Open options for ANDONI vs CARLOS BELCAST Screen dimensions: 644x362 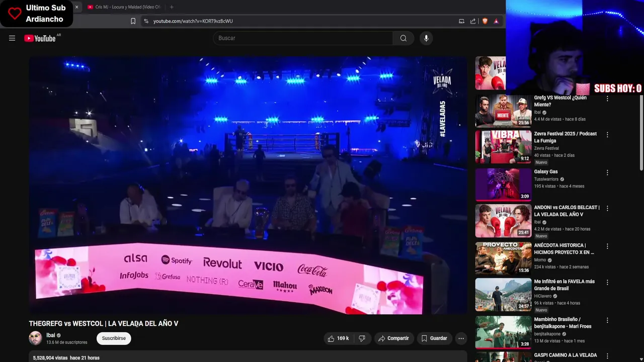[607, 208]
